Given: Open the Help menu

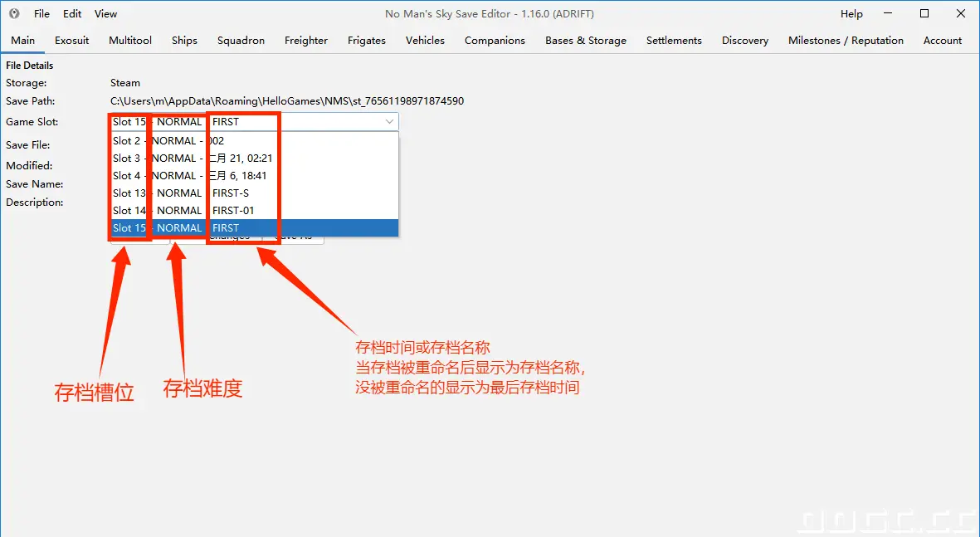Looking at the screenshot, I should (851, 14).
